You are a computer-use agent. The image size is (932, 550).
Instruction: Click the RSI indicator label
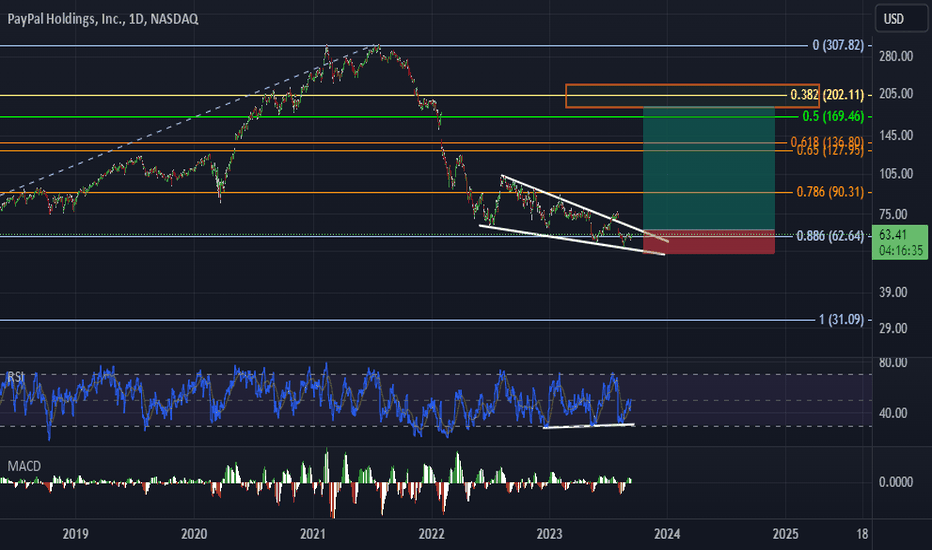[x=15, y=376]
